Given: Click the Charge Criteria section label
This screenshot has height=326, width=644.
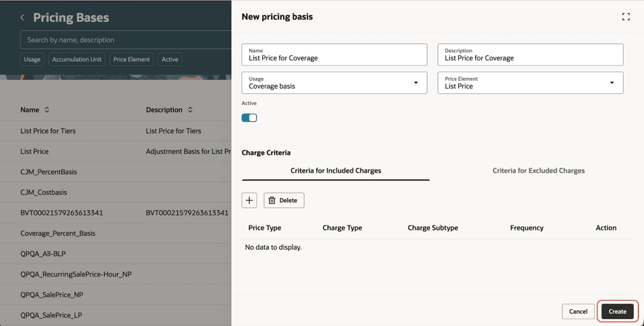Looking at the screenshot, I should 266,153.
